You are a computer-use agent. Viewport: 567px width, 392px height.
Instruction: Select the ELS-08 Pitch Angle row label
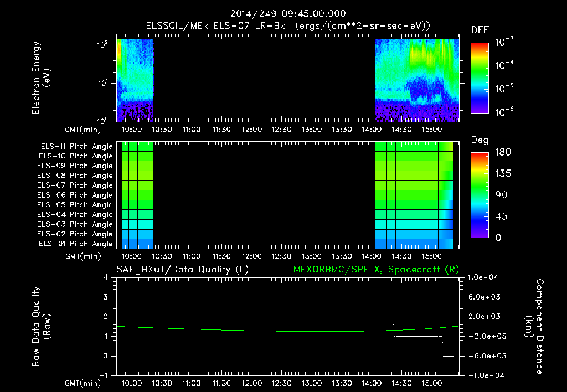[75, 176]
